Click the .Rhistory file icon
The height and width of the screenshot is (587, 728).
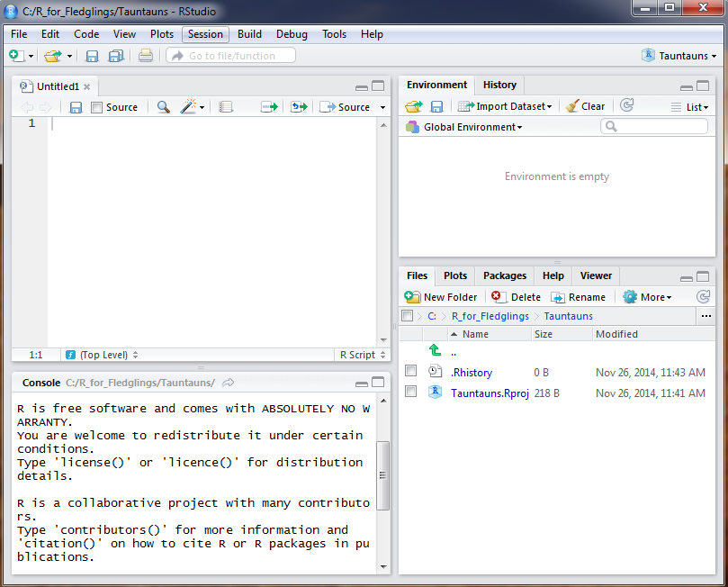coord(435,371)
